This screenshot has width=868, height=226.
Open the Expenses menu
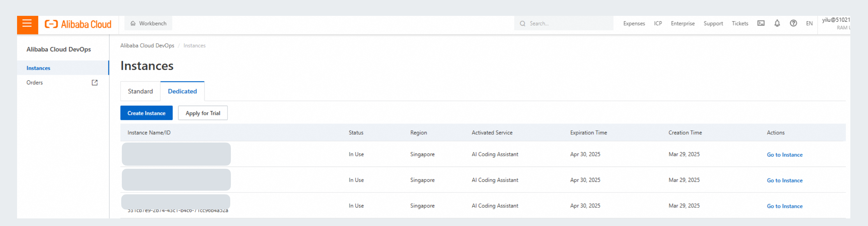[x=634, y=23]
